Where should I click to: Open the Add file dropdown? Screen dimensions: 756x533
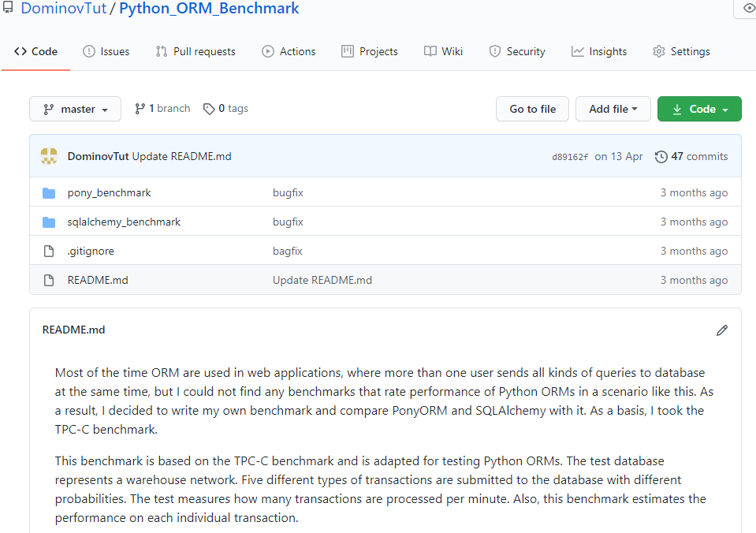pyautogui.click(x=613, y=109)
